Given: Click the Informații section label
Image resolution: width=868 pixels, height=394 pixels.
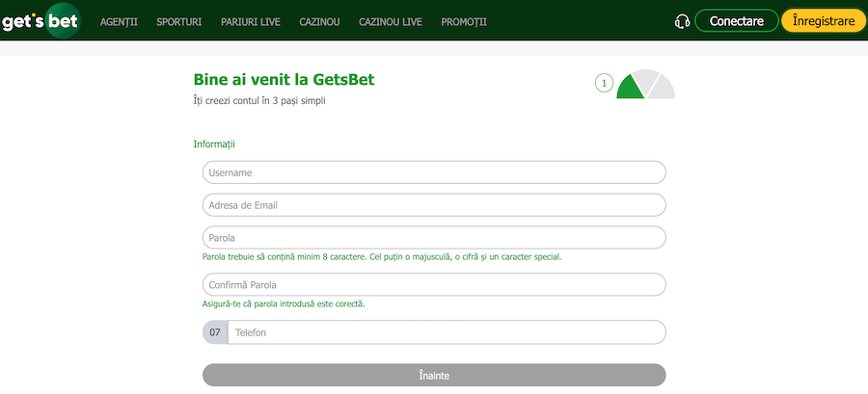Looking at the screenshot, I should pos(214,144).
